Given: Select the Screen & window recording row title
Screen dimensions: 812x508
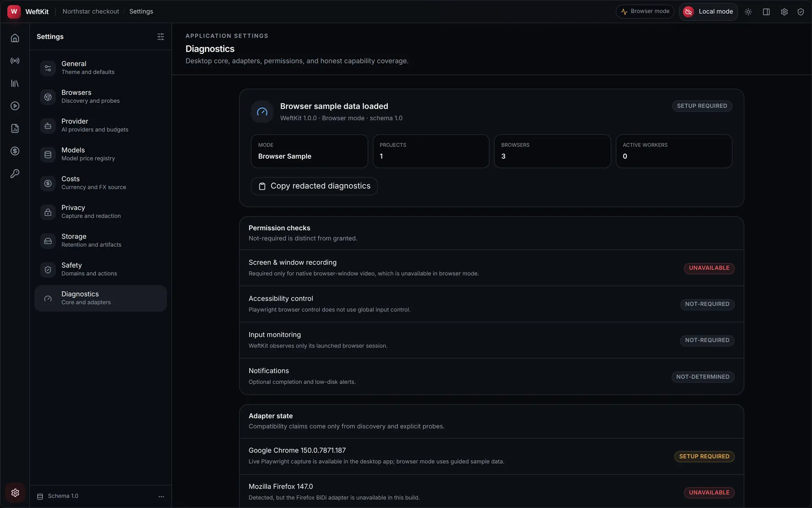Looking at the screenshot, I should pyautogui.click(x=293, y=262).
